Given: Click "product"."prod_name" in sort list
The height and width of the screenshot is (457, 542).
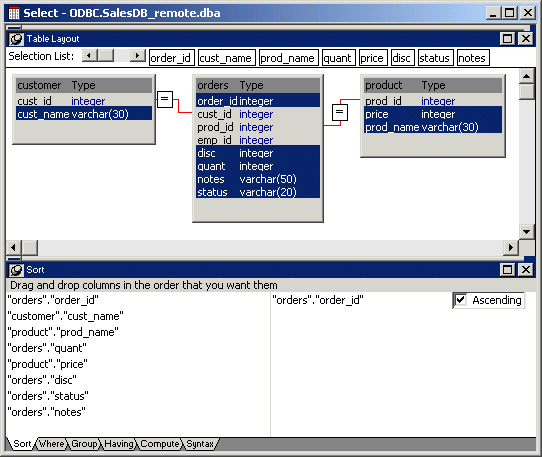Looking at the screenshot, I should pos(63,332).
